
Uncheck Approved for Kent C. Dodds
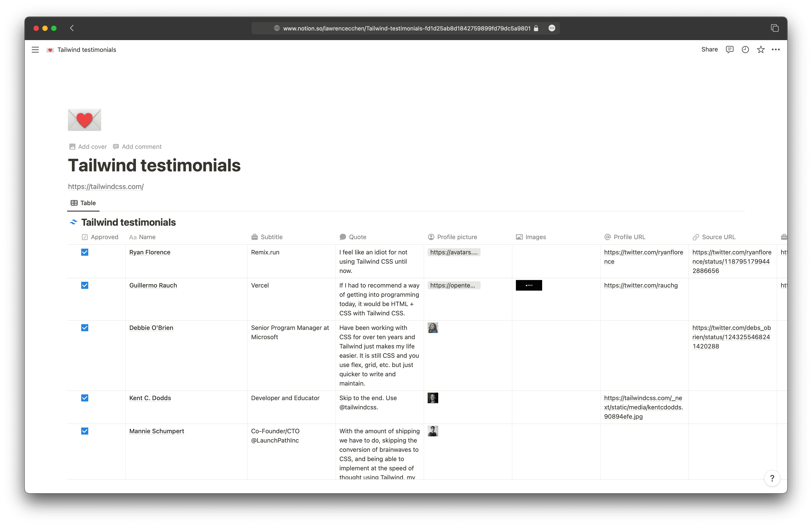[85, 398]
